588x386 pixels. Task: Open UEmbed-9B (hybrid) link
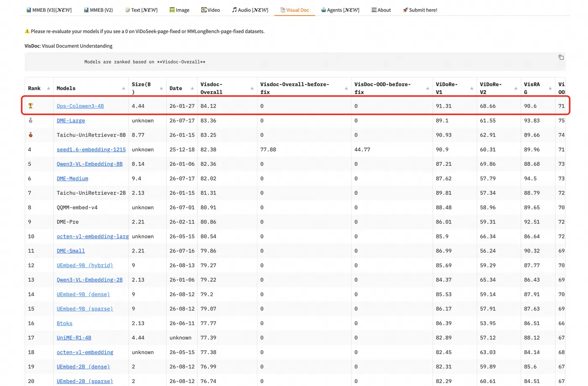tap(85, 265)
